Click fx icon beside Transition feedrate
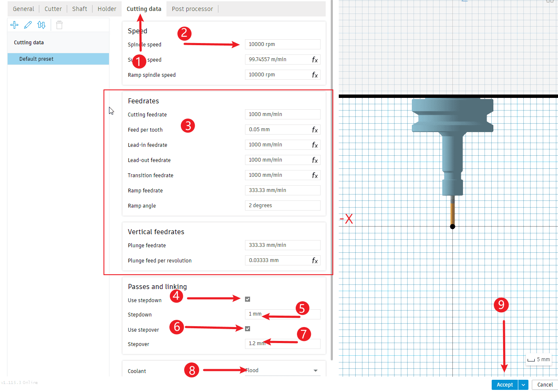Image resolution: width=558 pixels, height=392 pixels. tap(315, 176)
